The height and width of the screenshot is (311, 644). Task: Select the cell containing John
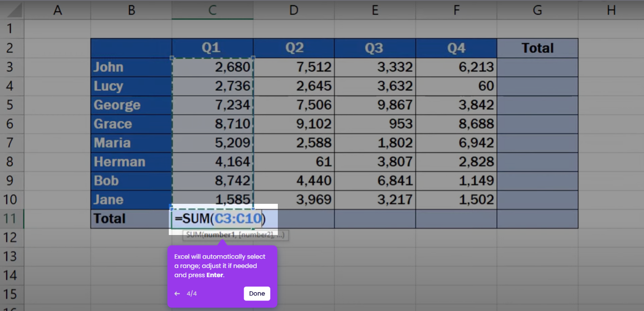point(131,67)
